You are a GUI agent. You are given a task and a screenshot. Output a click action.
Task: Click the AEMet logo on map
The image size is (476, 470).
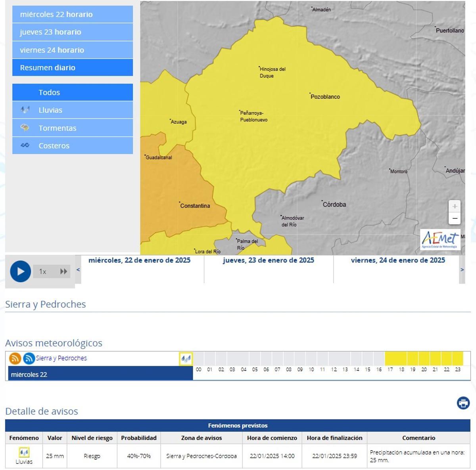[x=440, y=239]
